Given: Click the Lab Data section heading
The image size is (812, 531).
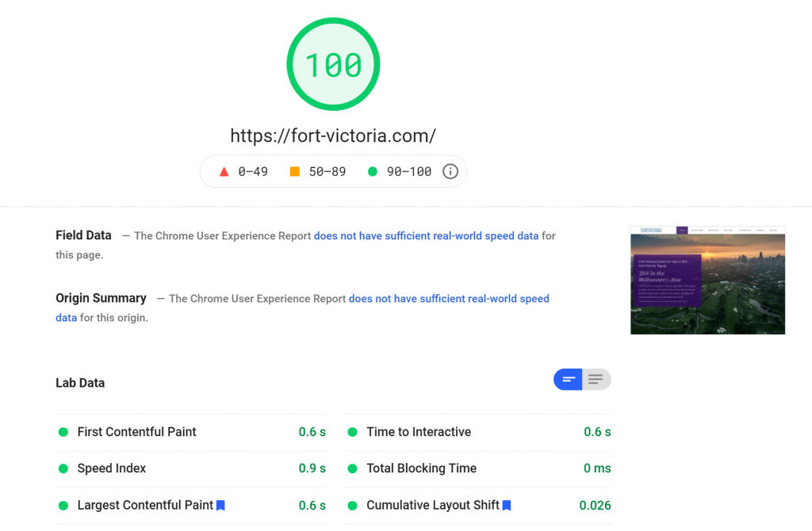Looking at the screenshot, I should (80, 383).
